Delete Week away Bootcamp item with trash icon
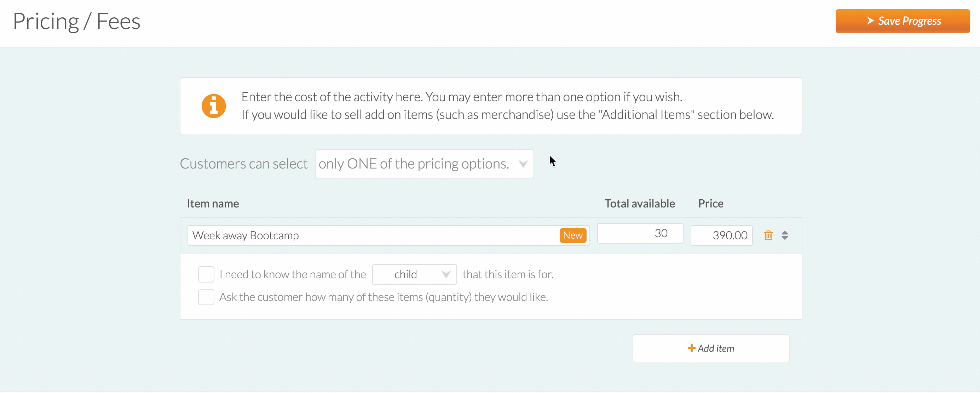This screenshot has width=980, height=393. click(x=768, y=235)
